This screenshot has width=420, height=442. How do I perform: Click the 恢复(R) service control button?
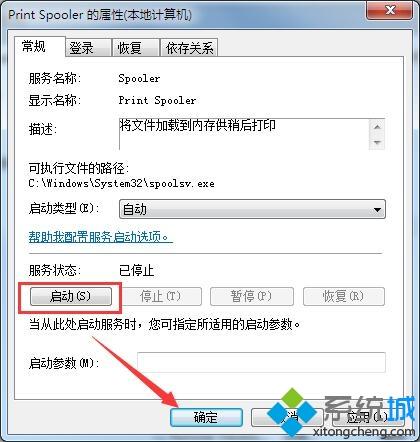[x=343, y=296]
